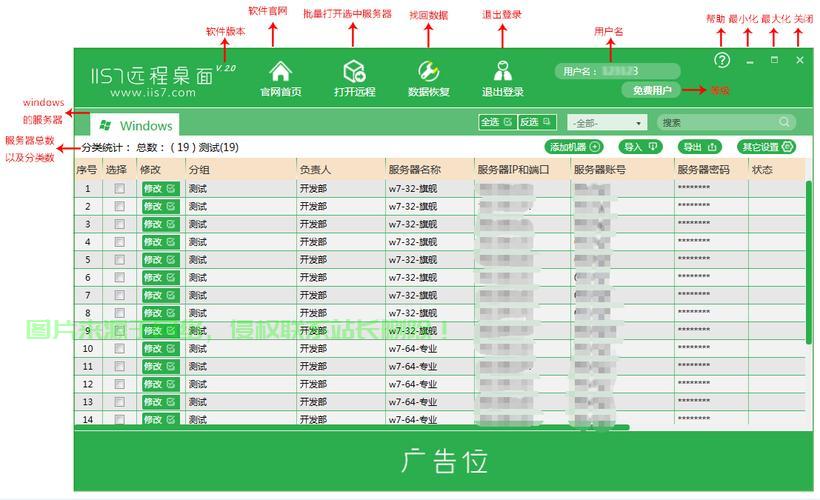Click the 其它设置 settings gear button
The image size is (820, 500).
click(x=768, y=147)
